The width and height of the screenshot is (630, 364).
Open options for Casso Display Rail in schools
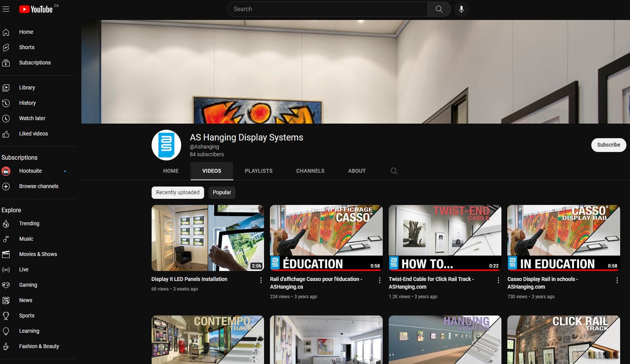coord(617,280)
